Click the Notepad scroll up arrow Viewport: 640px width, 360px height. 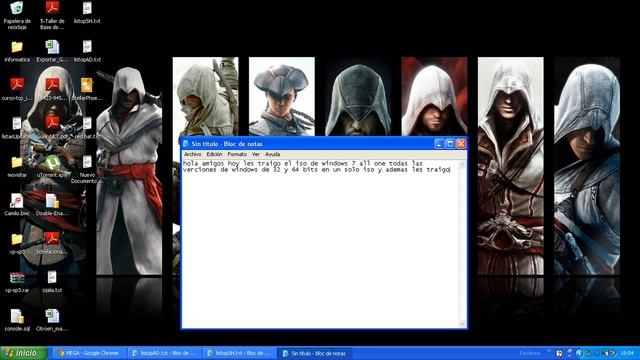(462, 164)
